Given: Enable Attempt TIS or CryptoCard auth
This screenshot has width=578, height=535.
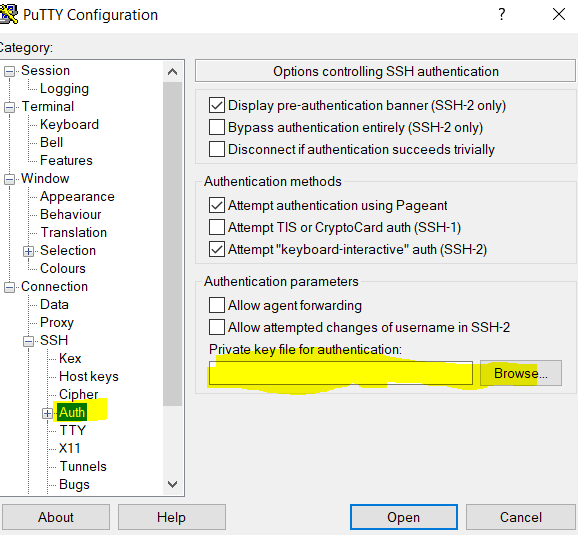Looking at the screenshot, I should tap(217, 227).
